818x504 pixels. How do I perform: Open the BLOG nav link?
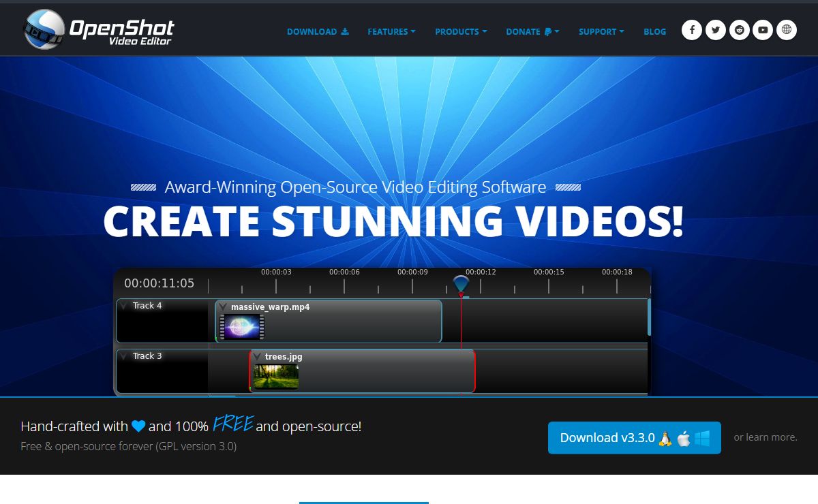pyautogui.click(x=655, y=31)
